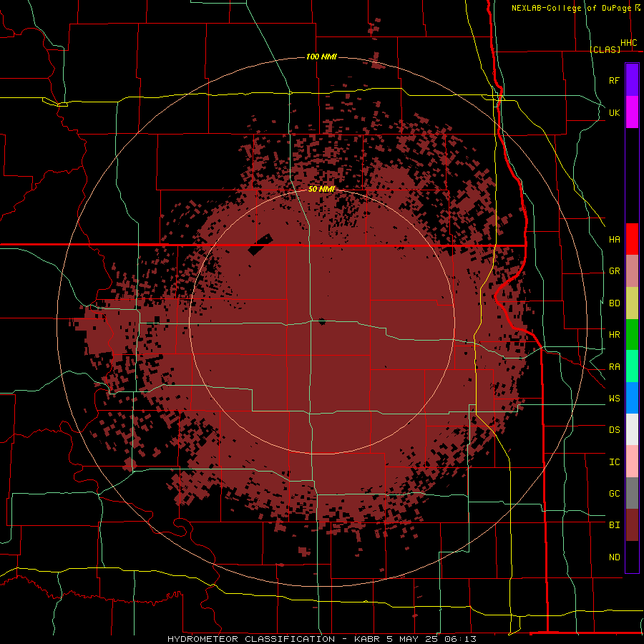
Task: Click the "HHC" product label
Action: (x=628, y=43)
